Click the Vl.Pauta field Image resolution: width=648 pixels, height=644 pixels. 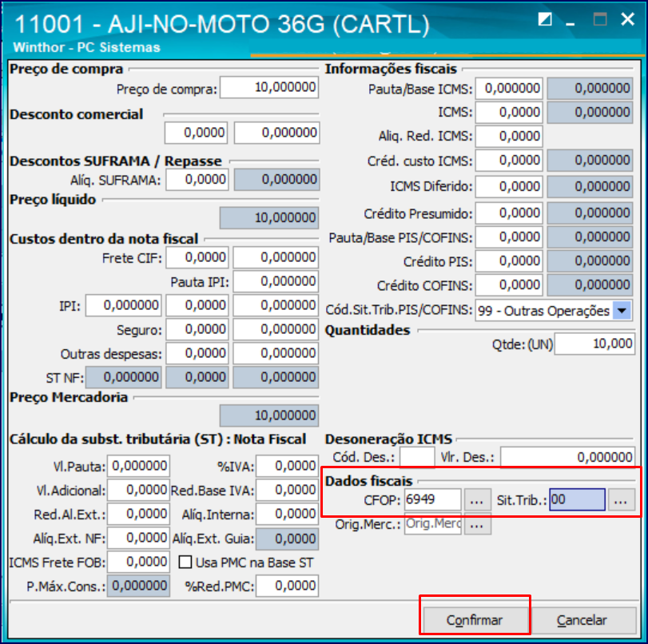click(138, 467)
